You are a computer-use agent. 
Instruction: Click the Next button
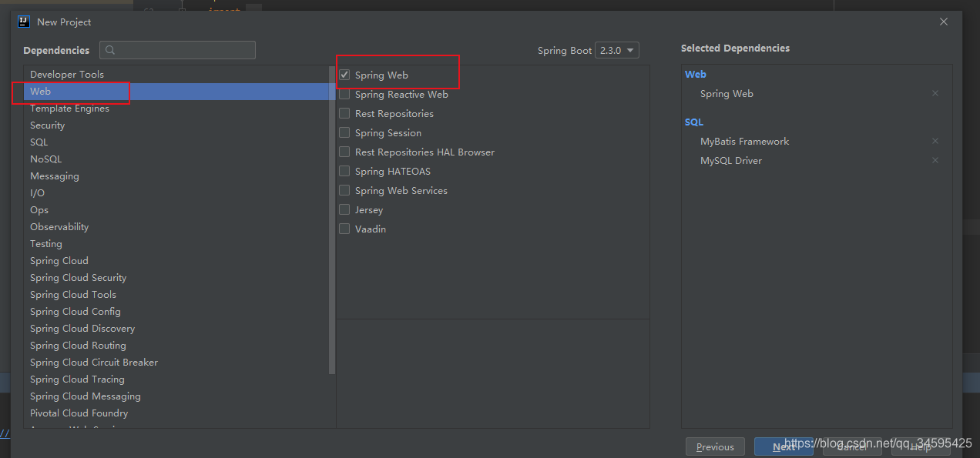click(x=784, y=446)
